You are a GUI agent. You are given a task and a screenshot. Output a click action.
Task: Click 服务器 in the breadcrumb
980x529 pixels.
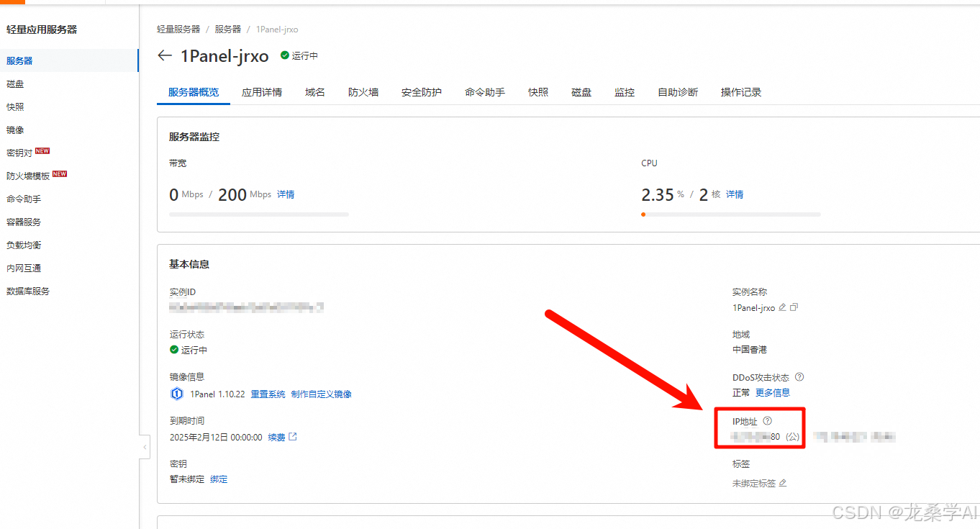pyautogui.click(x=227, y=30)
